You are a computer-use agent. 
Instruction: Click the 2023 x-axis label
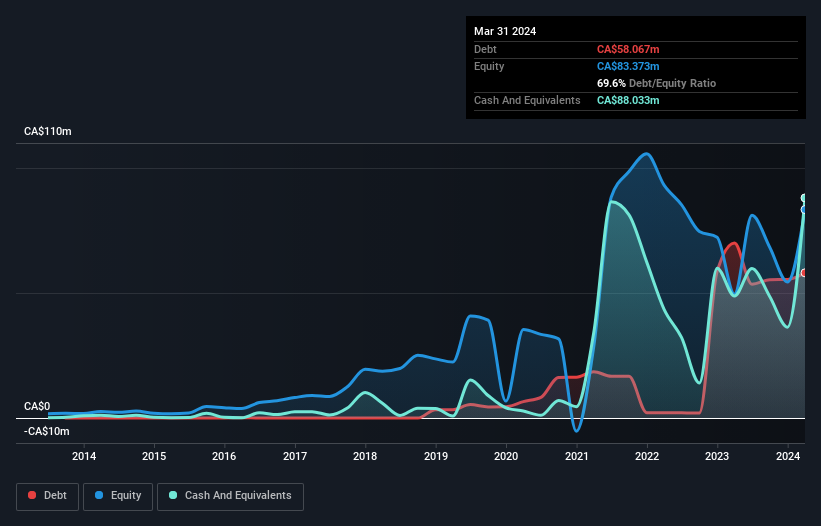coord(717,456)
